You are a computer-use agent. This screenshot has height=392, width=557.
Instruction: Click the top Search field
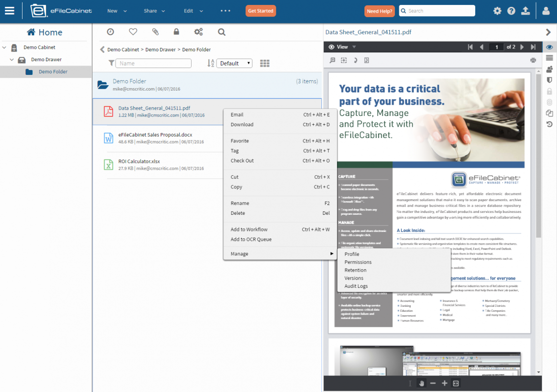(437, 11)
